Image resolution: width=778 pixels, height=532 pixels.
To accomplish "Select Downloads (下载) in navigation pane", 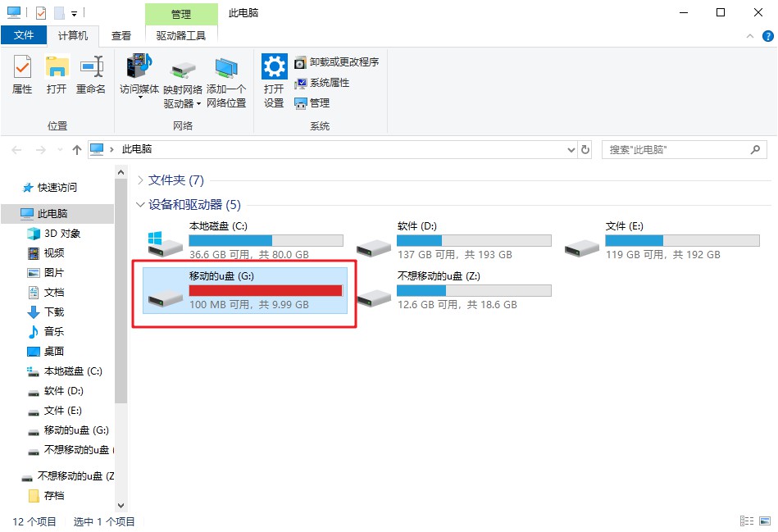I will click(54, 312).
